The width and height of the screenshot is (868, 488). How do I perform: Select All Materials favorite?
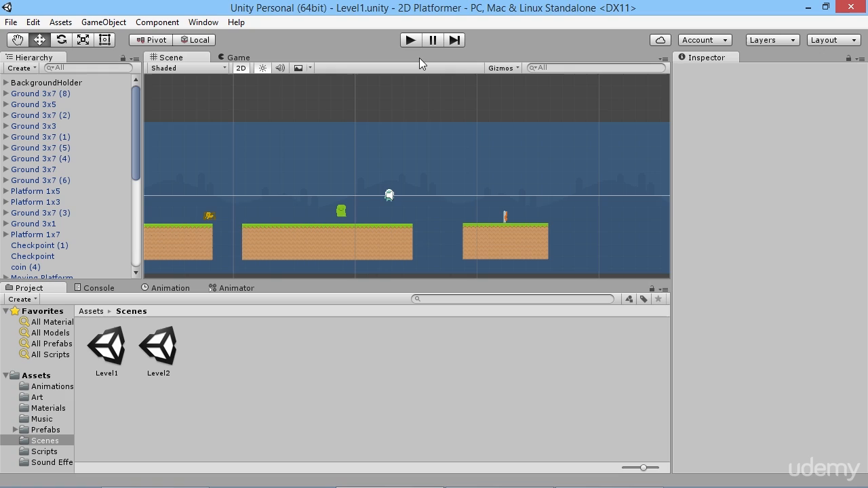click(46, 322)
